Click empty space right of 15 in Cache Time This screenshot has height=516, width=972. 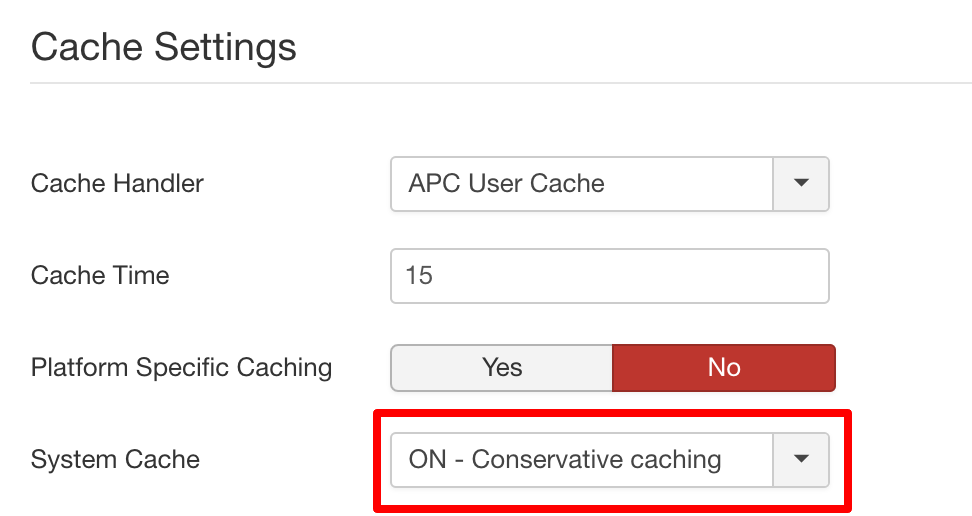[x=650, y=276]
